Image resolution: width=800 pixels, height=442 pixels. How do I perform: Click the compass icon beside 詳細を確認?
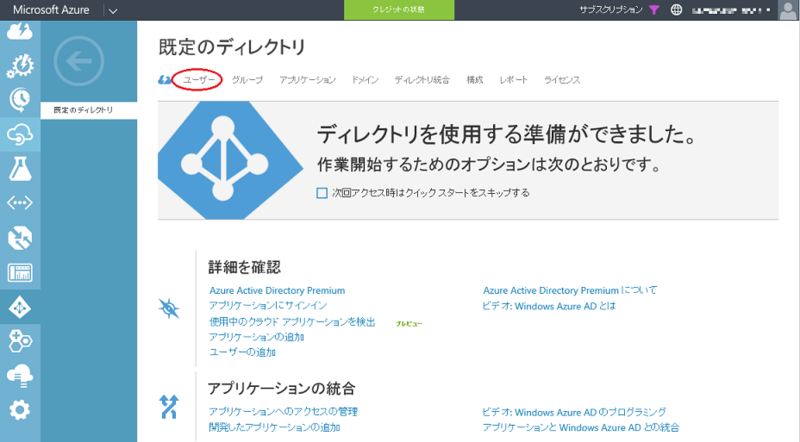tap(169, 309)
